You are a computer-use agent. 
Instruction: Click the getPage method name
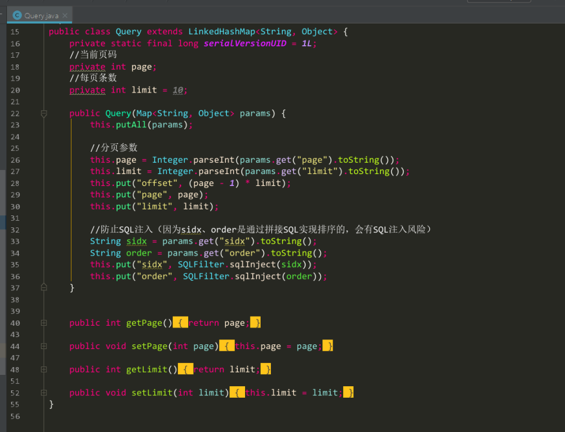144,323
